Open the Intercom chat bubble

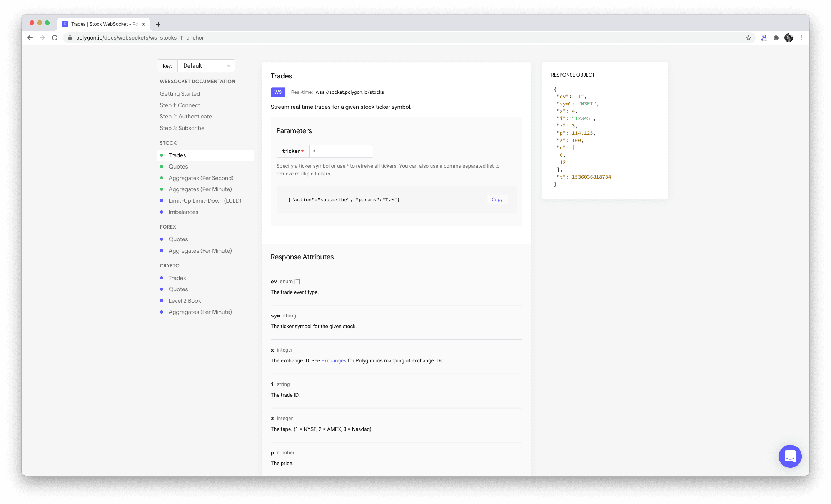790,456
